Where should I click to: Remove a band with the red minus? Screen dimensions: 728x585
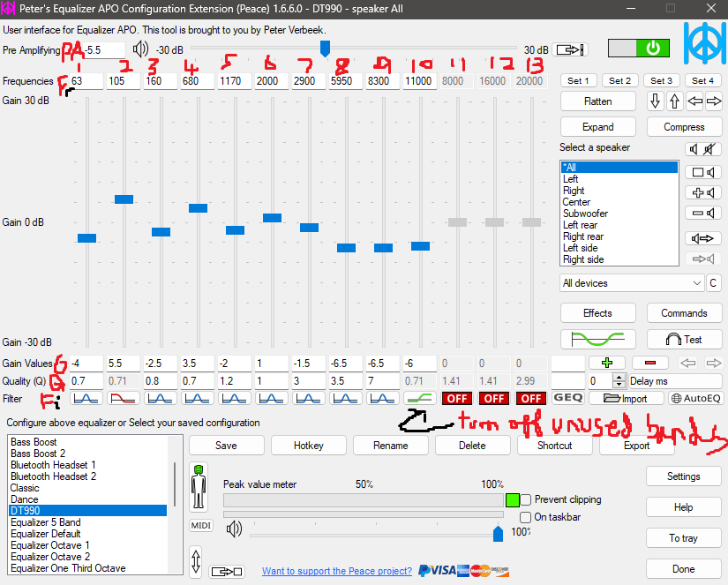tap(650, 363)
